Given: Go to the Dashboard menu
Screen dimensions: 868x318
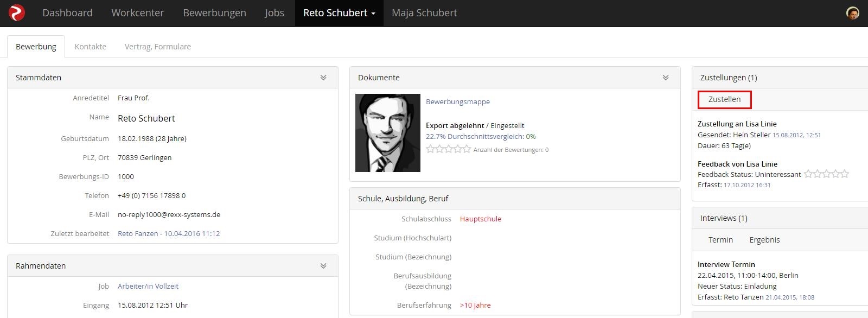Looking at the screenshot, I should [67, 13].
